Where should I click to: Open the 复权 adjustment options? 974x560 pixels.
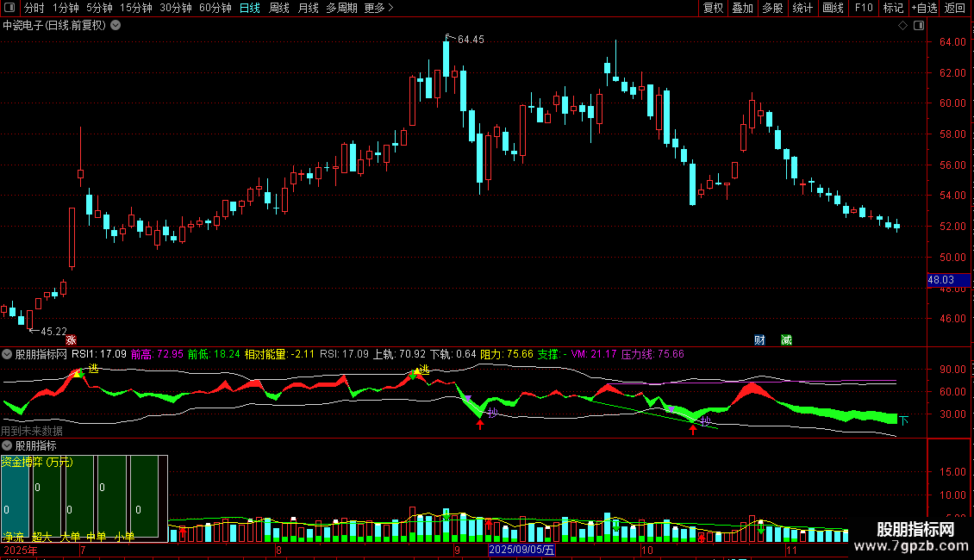713,8
